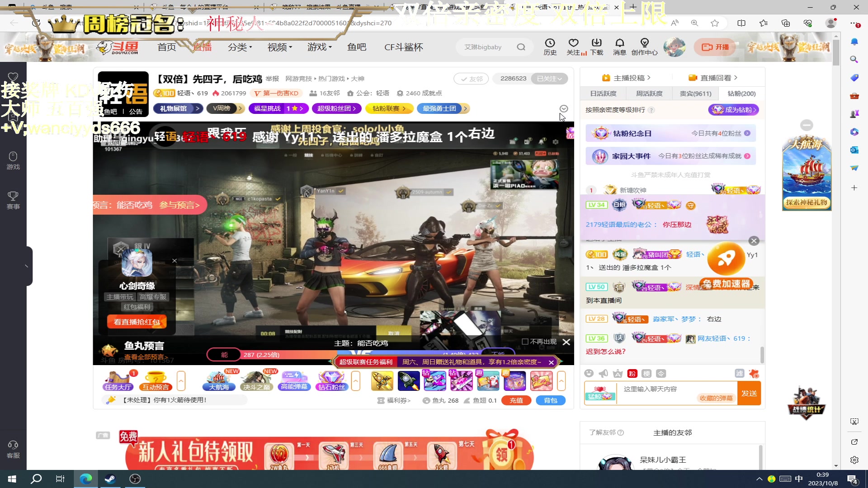Click the 梗 meme icon in chat toolbar
The height and width of the screenshot is (488, 868).
pos(646,373)
